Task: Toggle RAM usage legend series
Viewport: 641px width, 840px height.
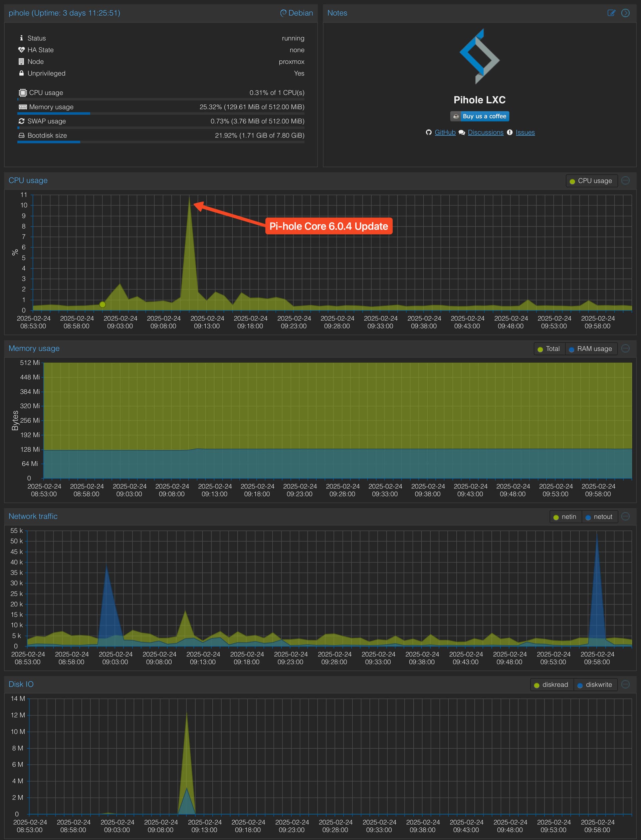Action: 591,349
